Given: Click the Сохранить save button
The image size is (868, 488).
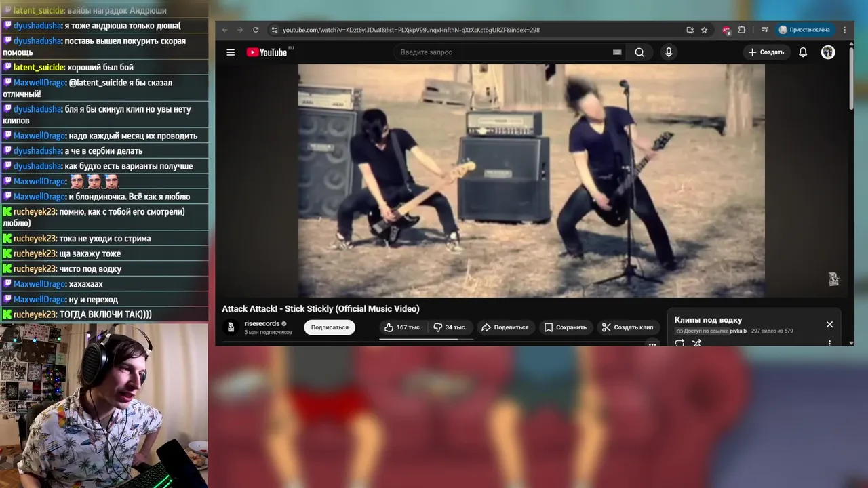Looking at the screenshot, I should (566, 327).
